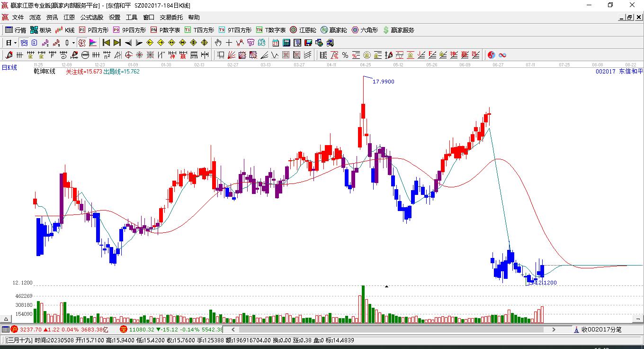Open the 行情 quotes view

click(x=16, y=30)
